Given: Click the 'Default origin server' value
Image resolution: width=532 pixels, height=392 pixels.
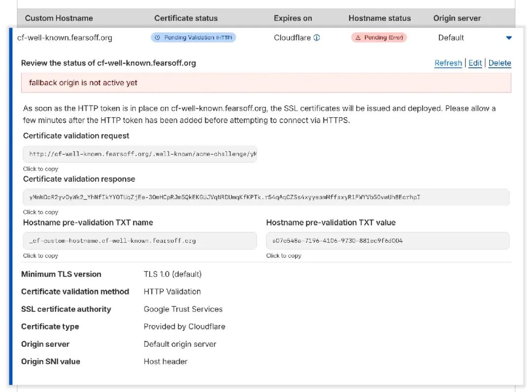Looking at the screenshot, I should 180,344.
